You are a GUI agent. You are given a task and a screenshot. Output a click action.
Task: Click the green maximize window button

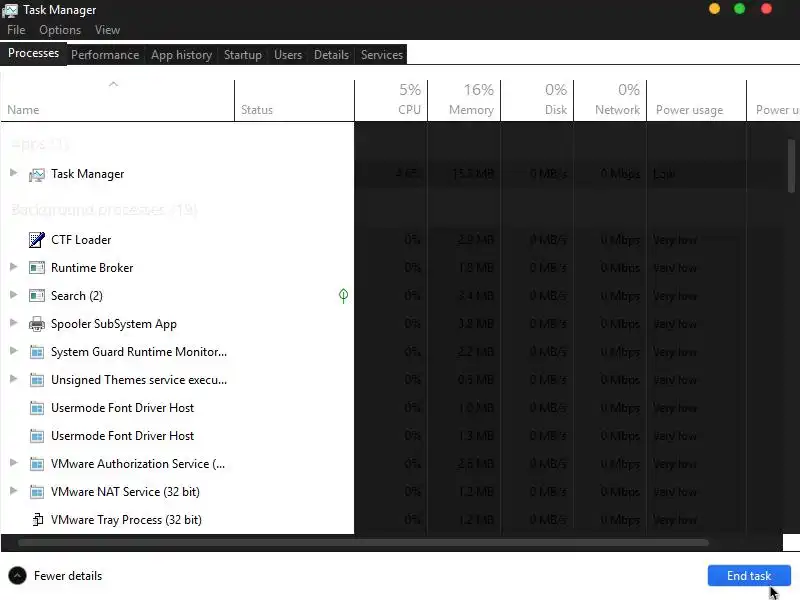coord(739,9)
